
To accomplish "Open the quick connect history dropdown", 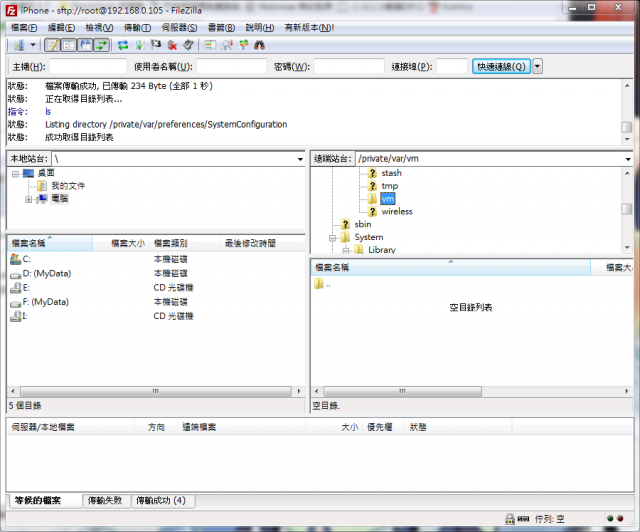I will (x=538, y=67).
